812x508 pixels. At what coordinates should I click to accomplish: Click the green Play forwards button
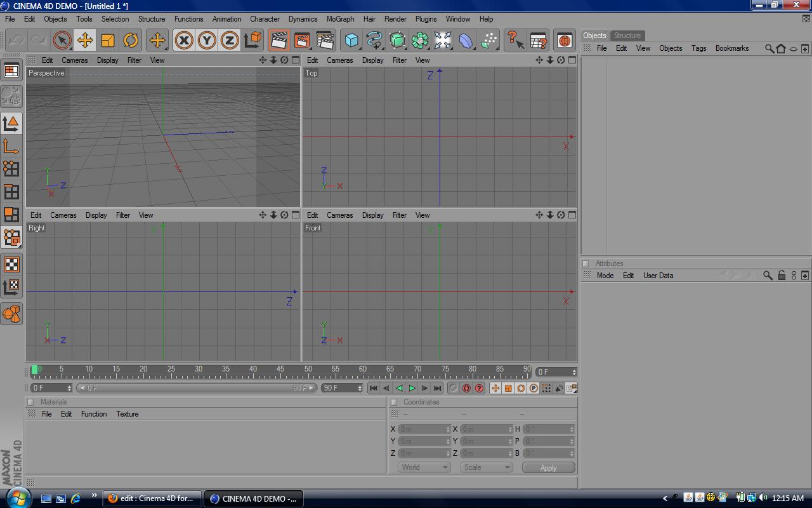412,388
